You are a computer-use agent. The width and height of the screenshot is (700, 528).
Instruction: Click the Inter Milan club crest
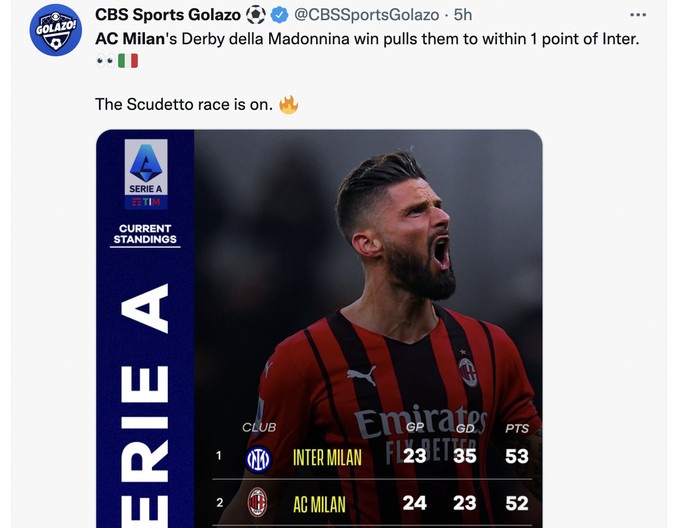point(258,458)
